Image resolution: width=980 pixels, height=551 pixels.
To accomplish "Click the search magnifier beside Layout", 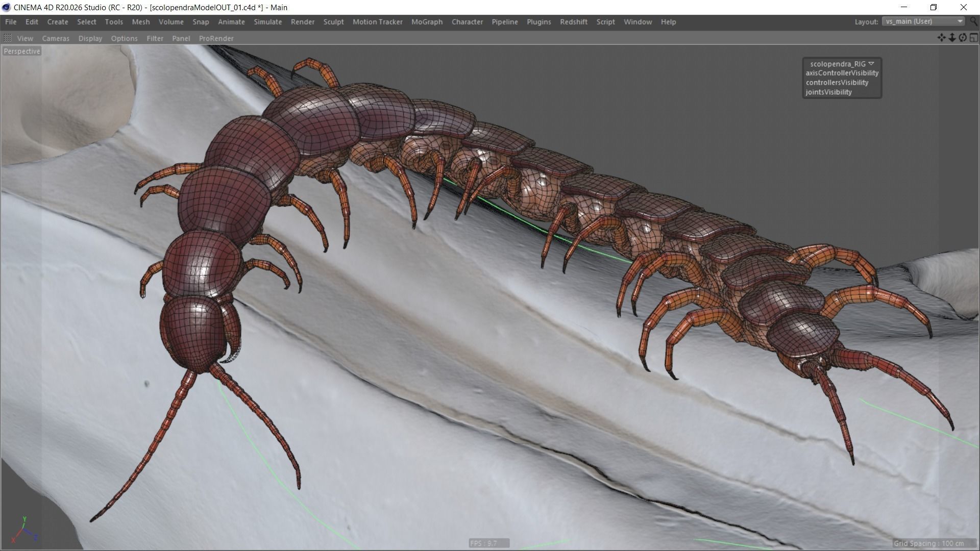I will tap(974, 21).
